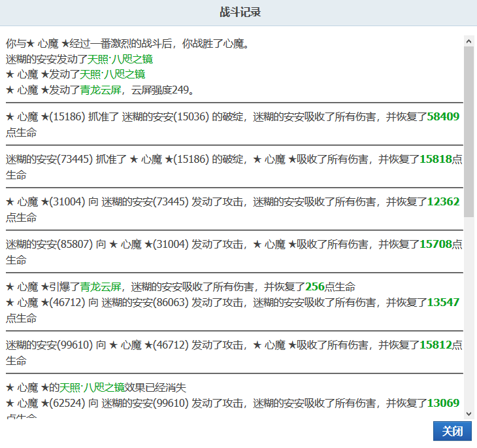Click the recovery value 13547
The width and height of the screenshot is (477, 448).
click(x=443, y=302)
